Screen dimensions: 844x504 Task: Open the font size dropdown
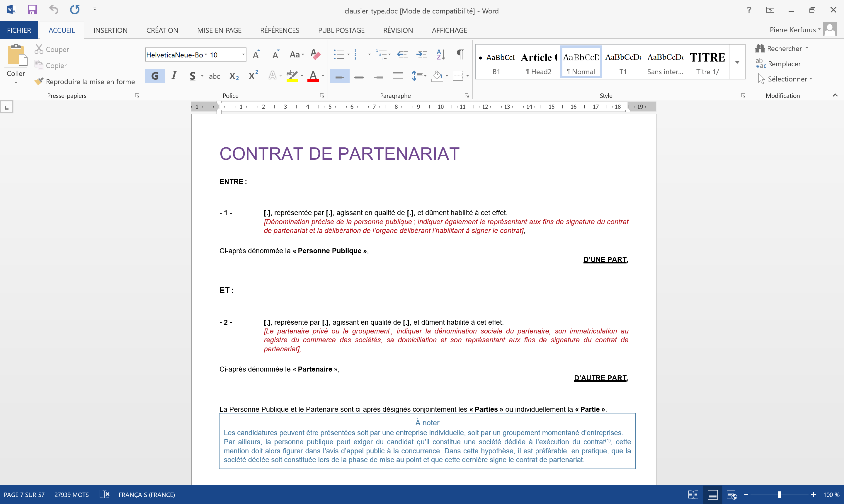pos(243,55)
